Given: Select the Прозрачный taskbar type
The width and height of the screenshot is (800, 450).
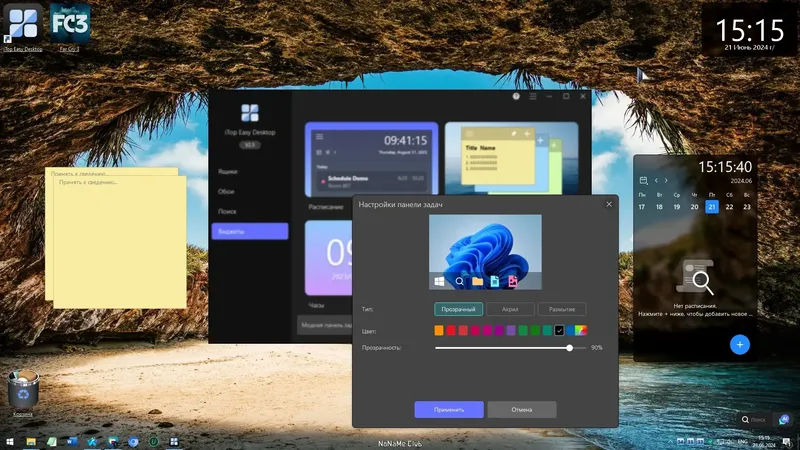Looking at the screenshot, I should point(458,309).
